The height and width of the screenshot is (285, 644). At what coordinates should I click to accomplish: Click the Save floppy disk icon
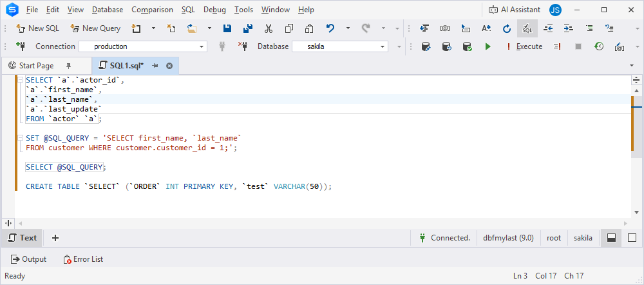[x=227, y=28]
